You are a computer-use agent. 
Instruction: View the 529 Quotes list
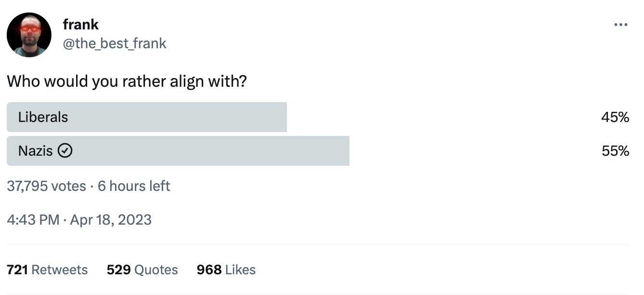click(x=142, y=269)
